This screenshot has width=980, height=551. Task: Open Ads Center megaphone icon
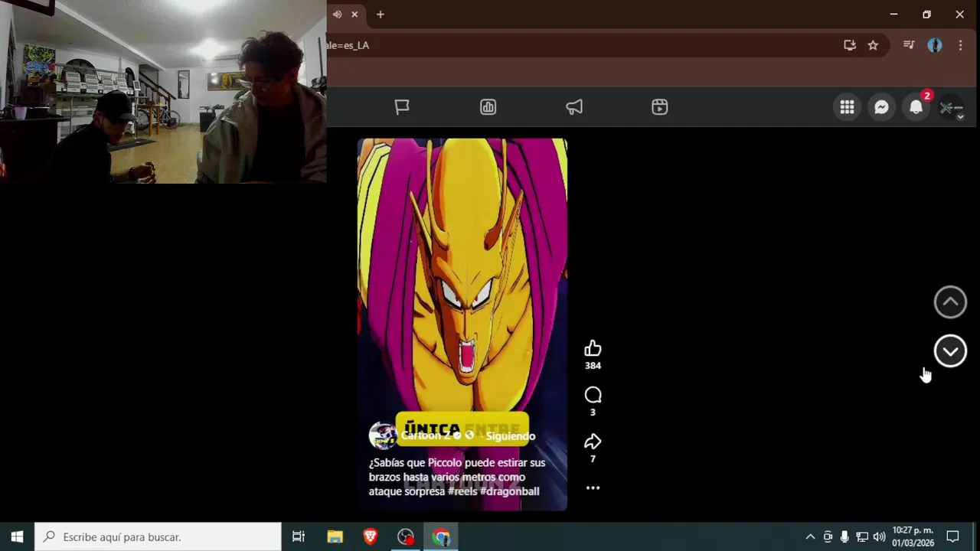[574, 107]
